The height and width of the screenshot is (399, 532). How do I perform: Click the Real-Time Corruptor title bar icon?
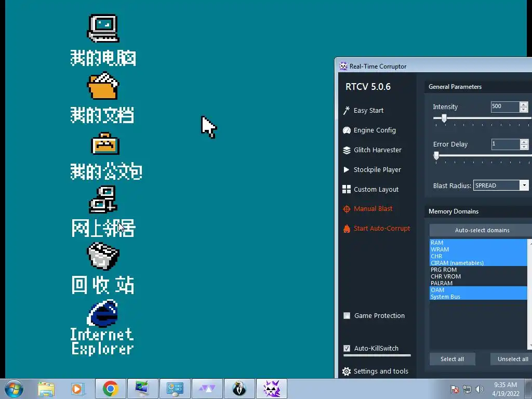pyautogui.click(x=343, y=66)
